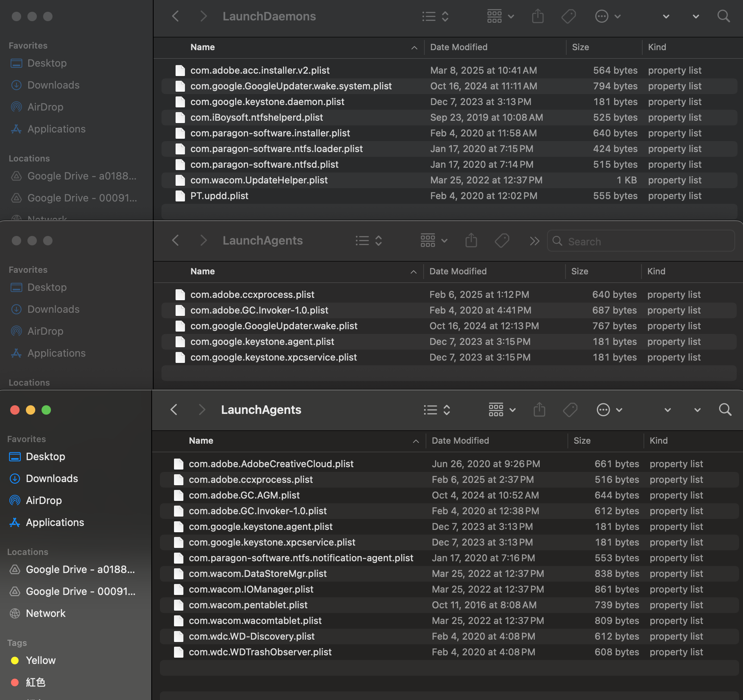Open Downloads in the bottom window sidebar

tap(52, 479)
